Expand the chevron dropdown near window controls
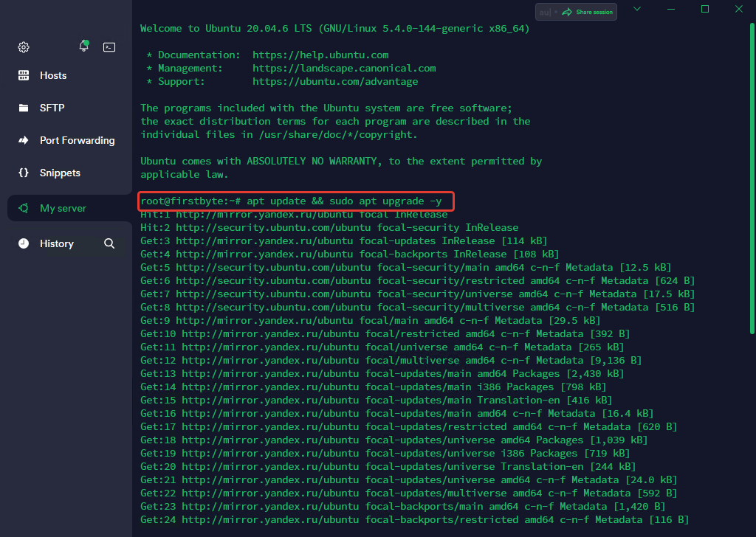The image size is (756, 537). point(637,9)
